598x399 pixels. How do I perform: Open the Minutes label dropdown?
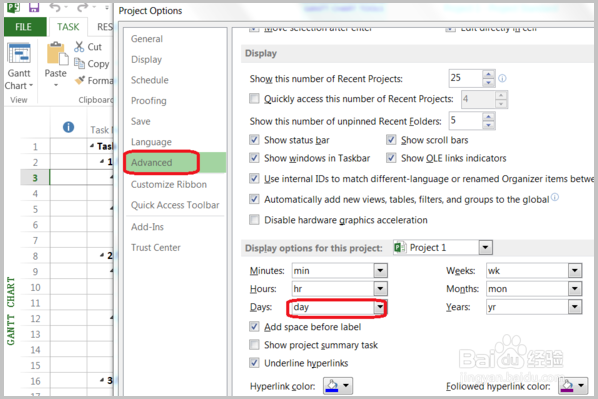380,270
